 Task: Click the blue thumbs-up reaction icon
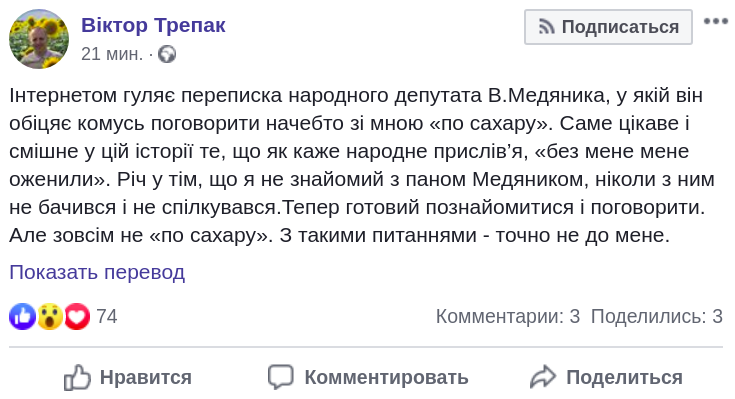tap(22, 316)
